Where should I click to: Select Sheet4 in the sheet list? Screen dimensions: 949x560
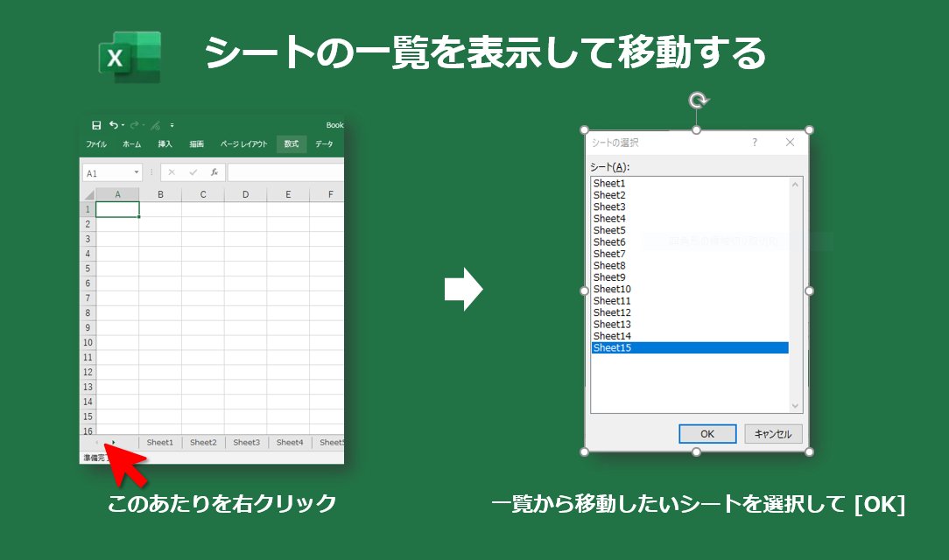(x=690, y=219)
